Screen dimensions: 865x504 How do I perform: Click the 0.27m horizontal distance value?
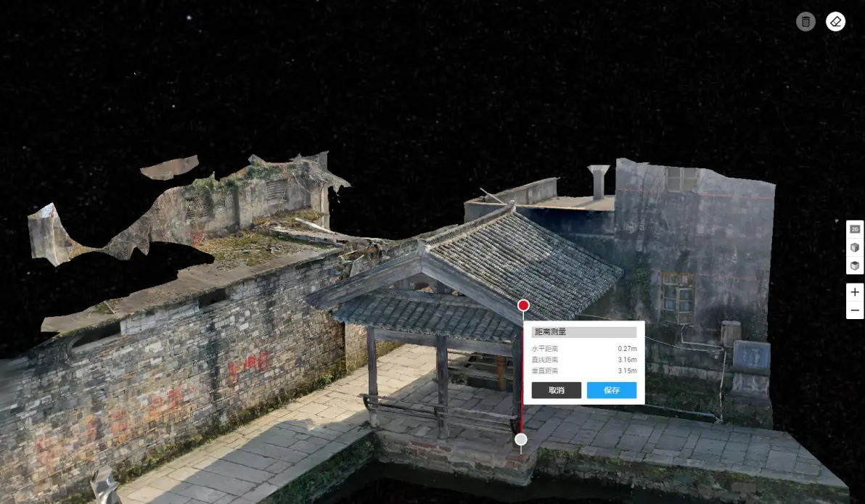[626, 350]
